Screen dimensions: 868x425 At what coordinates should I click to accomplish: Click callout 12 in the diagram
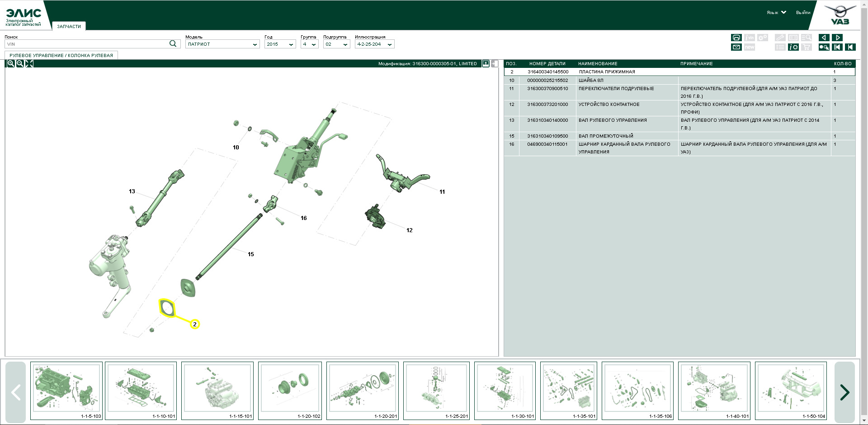(x=410, y=230)
